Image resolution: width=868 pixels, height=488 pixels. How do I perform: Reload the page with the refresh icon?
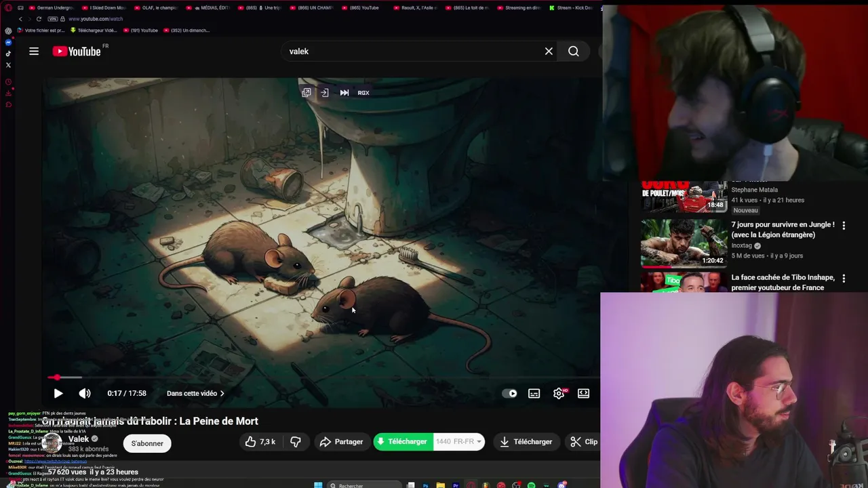39,19
